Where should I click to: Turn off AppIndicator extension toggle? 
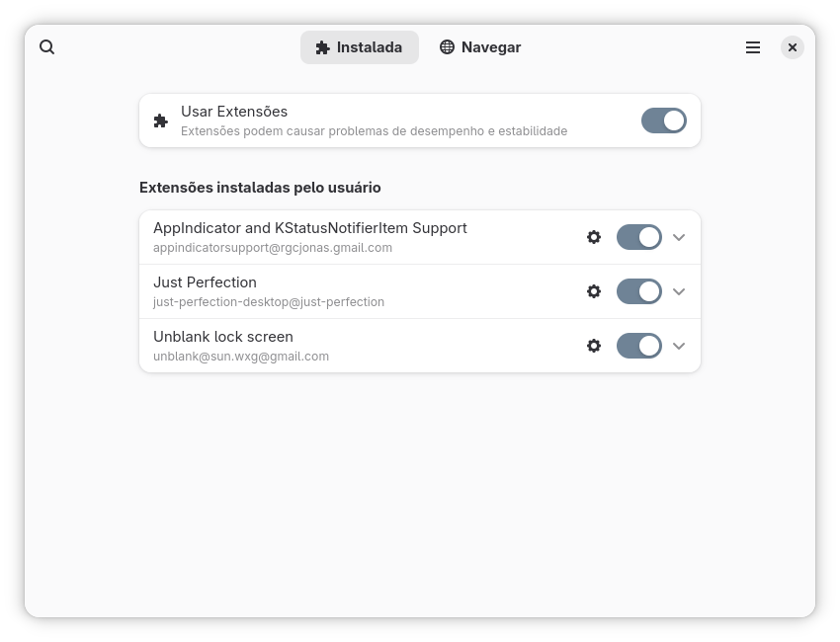coord(639,237)
